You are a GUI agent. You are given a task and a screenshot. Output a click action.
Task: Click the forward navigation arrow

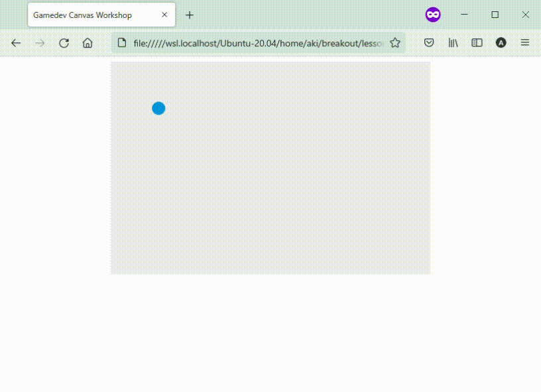pyautogui.click(x=40, y=43)
